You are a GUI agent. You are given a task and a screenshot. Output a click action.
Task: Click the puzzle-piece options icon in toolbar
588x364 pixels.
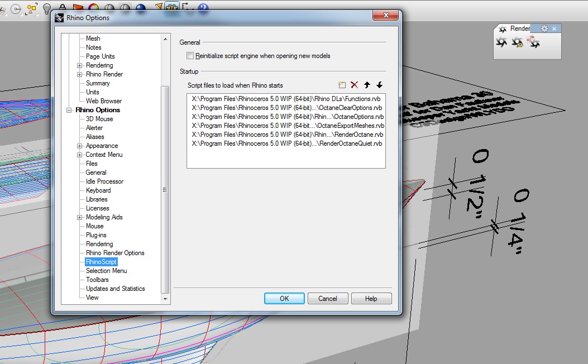(x=172, y=7)
